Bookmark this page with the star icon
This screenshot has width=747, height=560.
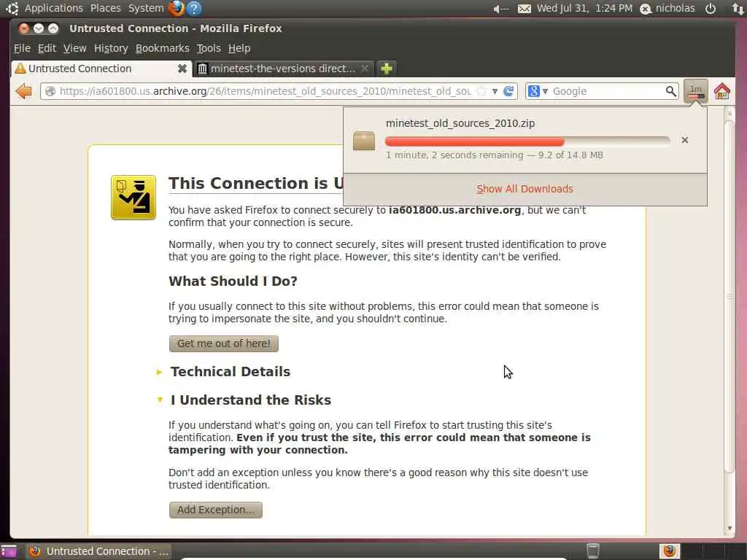click(x=482, y=91)
